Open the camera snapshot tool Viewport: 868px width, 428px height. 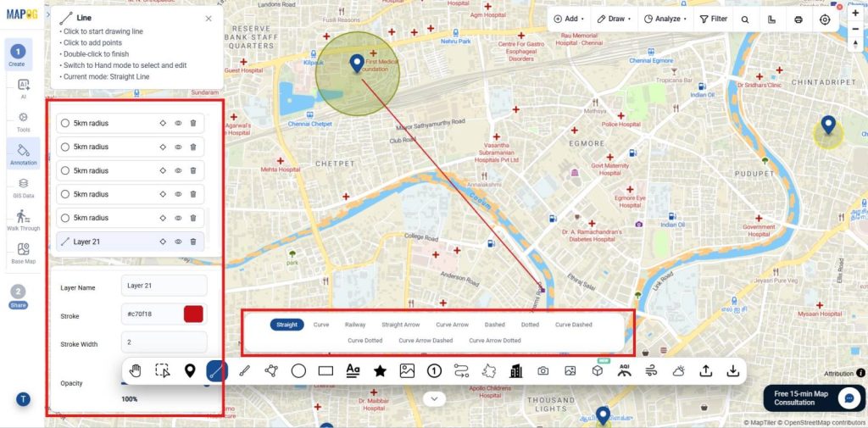543,371
